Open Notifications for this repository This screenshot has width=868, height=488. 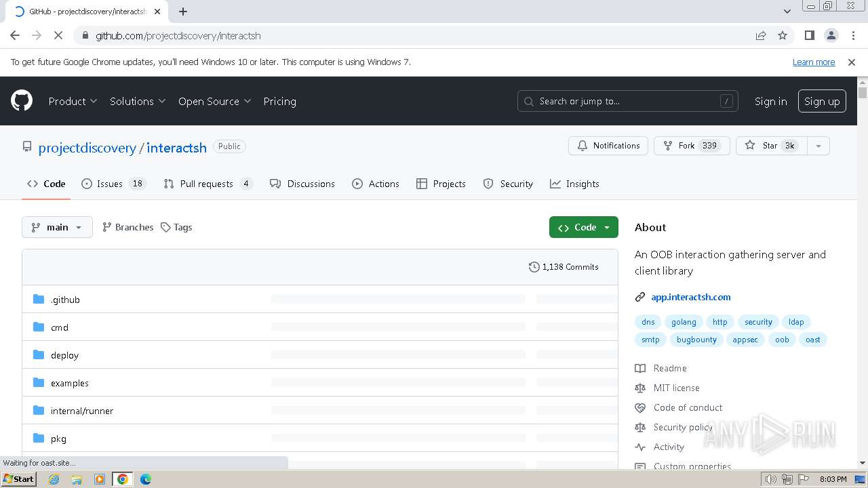(x=608, y=146)
